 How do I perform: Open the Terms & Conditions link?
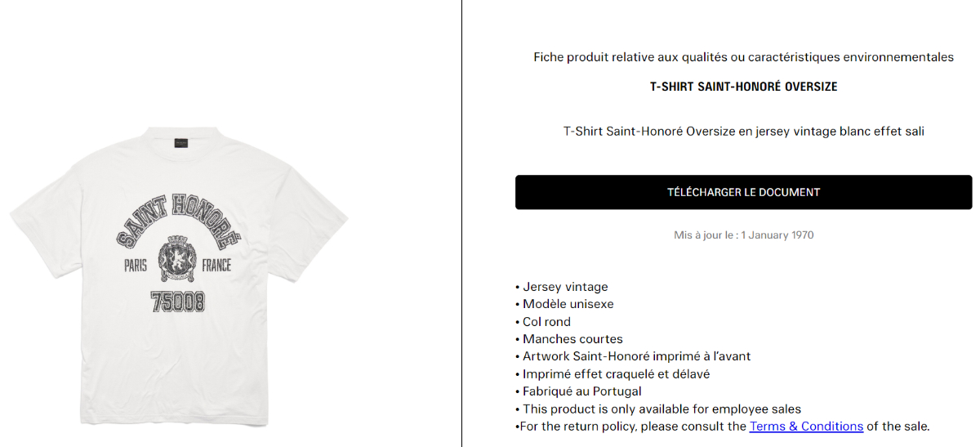[x=806, y=426]
